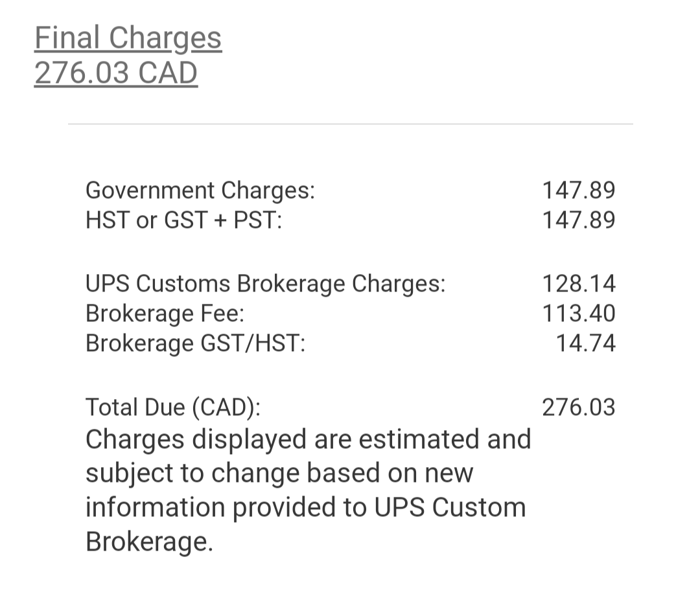The width and height of the screenshot is (700, 594).
Task: Click the HST or GST + PST value 147.89
Action: click(x=579, y=220)
